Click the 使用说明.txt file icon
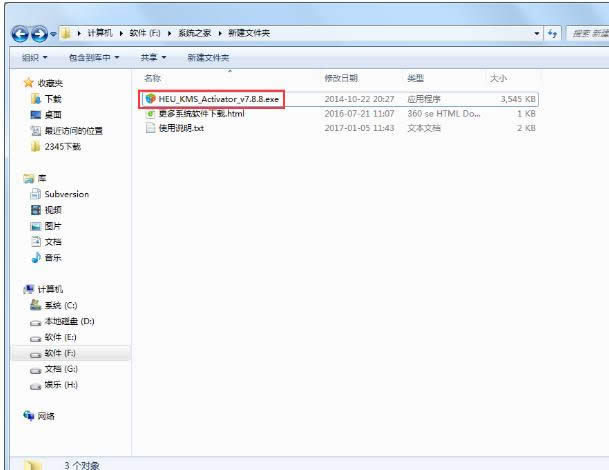The image size is (609, 470). (x=150, y=128)
